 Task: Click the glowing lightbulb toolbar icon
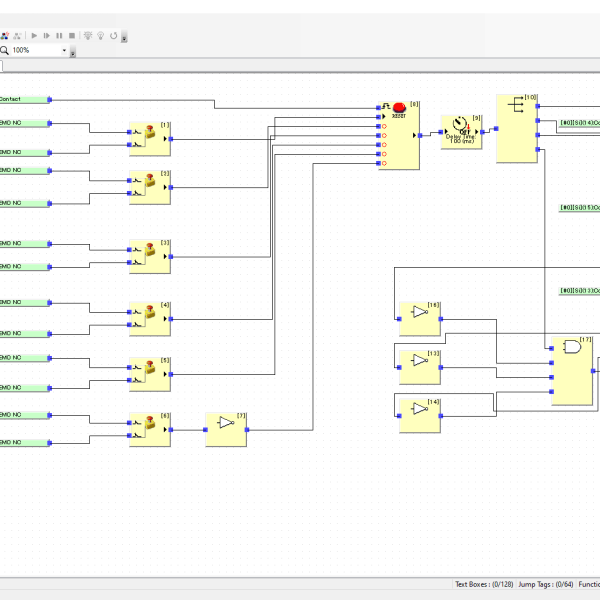point(88,36)
